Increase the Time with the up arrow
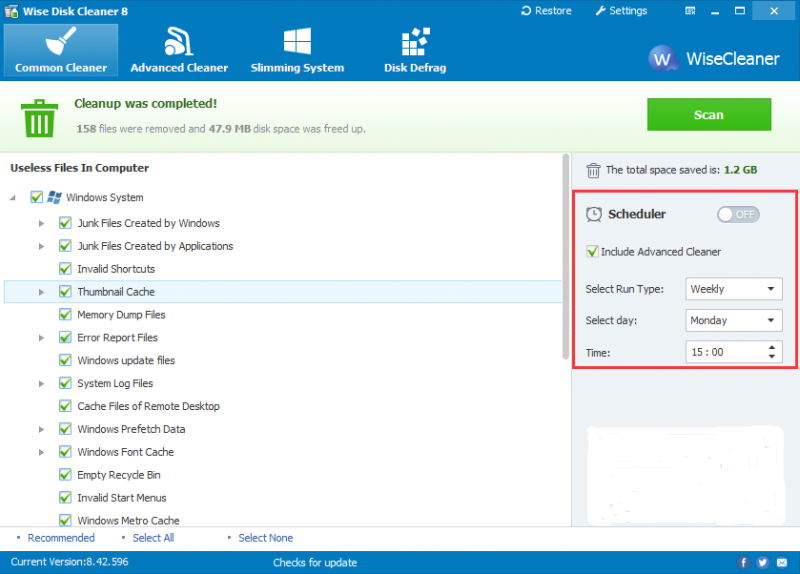 point(772,347)
